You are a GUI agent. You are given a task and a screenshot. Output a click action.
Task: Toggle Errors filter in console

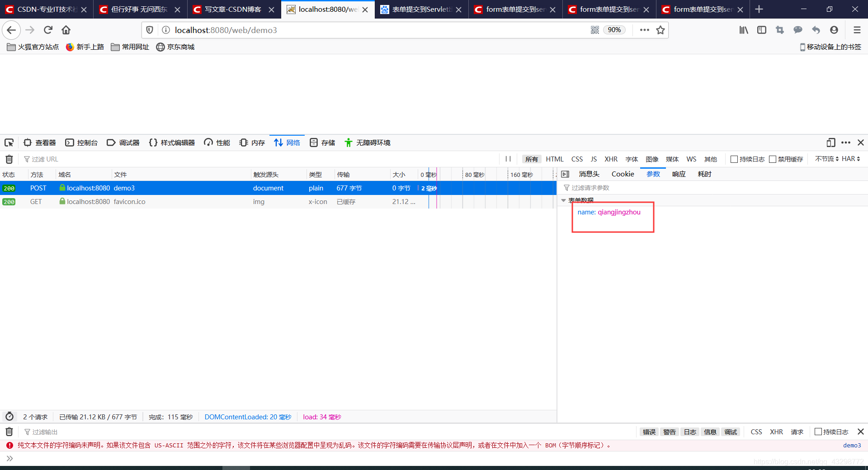pos(649,432)
